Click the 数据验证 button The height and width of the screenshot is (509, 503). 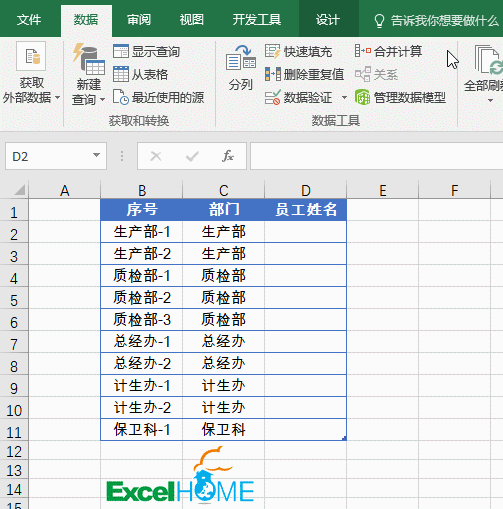298,97
